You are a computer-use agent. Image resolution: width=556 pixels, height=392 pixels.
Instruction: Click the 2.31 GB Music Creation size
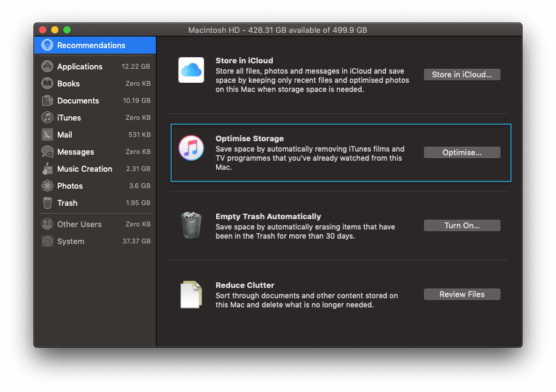point(138,169)
